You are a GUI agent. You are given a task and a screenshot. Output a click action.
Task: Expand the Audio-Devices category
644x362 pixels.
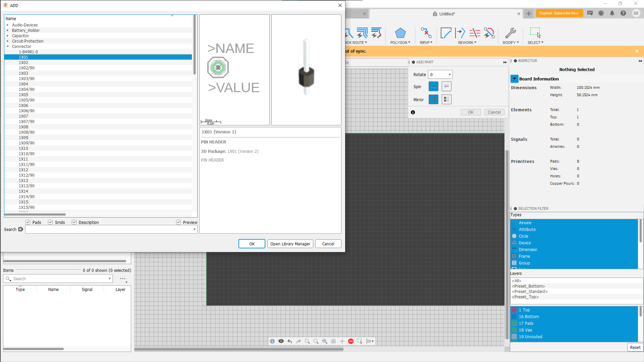coord(7,25)
